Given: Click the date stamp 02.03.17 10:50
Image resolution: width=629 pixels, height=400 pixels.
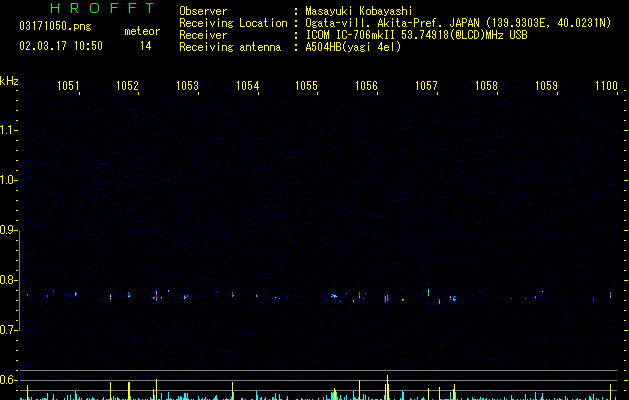Looking at the screenshot, I should (x=61, y=46).
